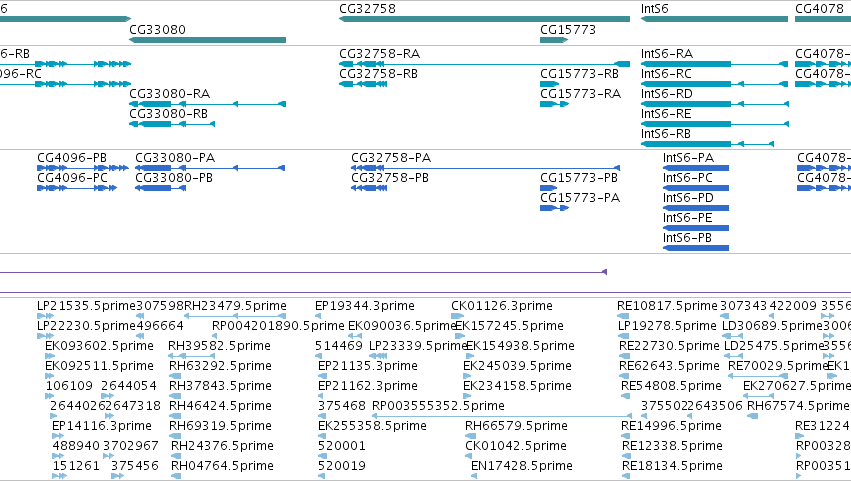
Task: Select EST RE10817.5prime
Action: pyautogui.click(x=667, y=306)
